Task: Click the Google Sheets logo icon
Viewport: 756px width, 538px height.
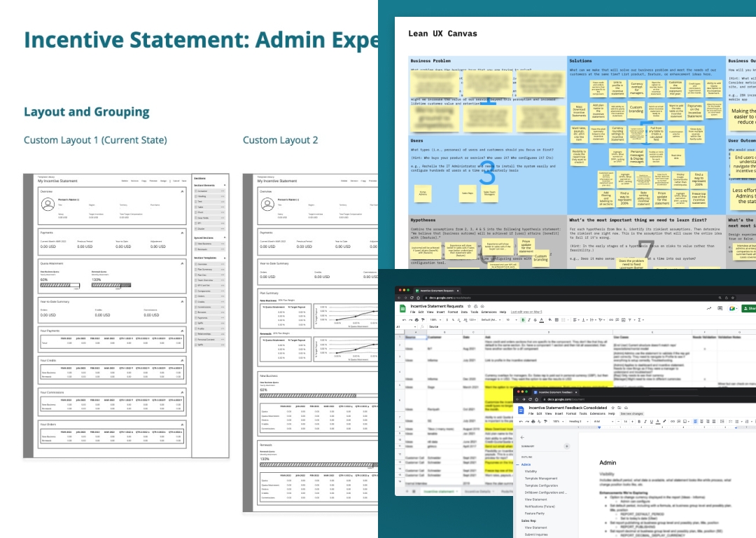Action: click(402, 308)
